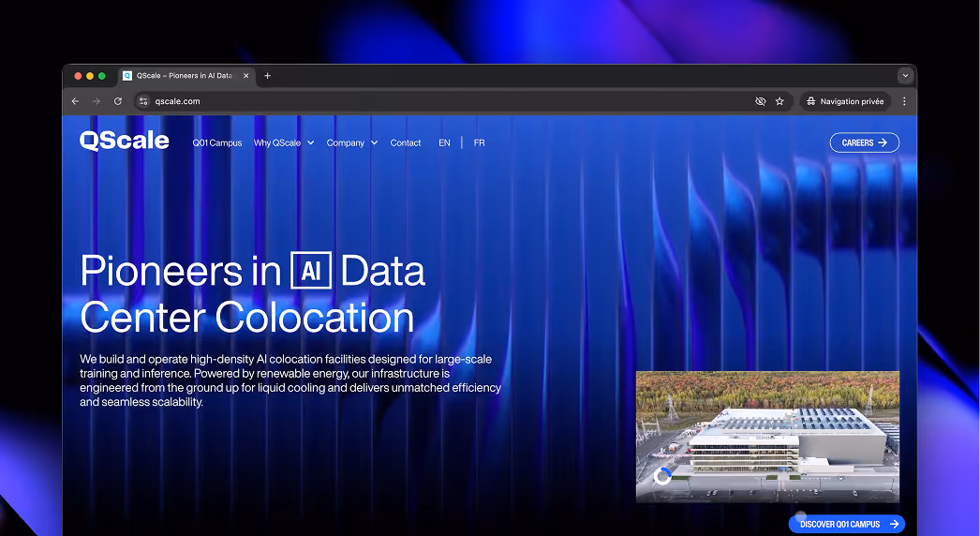Click the 'Center Colocation' headline text
The image size is (980, 536).
pyautogui.click(x=247, y=318)
